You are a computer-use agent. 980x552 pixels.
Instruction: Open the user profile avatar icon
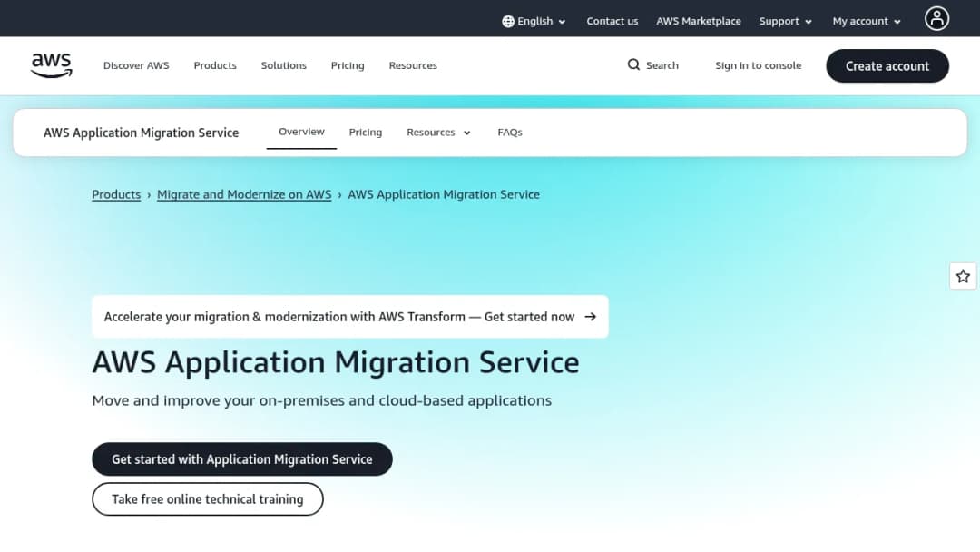(936, 19)
